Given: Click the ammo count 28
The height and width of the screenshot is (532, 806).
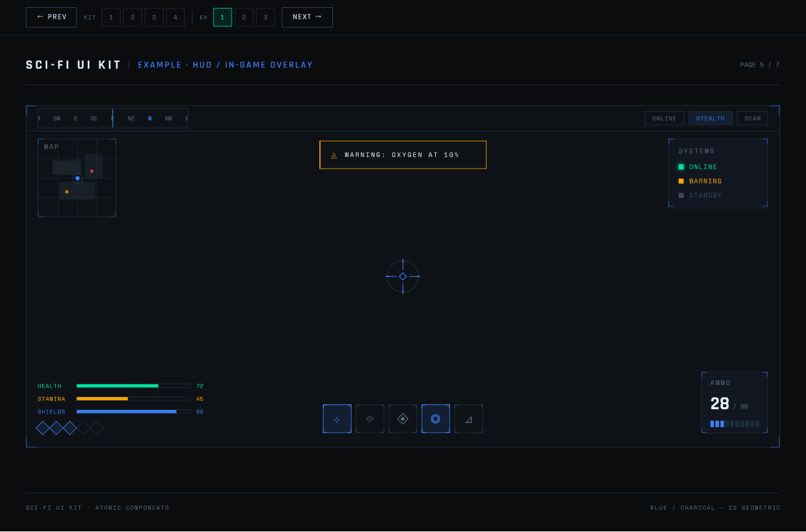Looking at the screenshot, I should [x=720, y=404].
